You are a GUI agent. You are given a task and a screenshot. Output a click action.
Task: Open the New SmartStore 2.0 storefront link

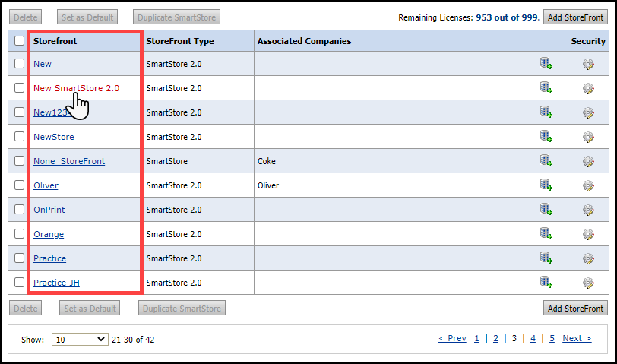pos(76,88)
